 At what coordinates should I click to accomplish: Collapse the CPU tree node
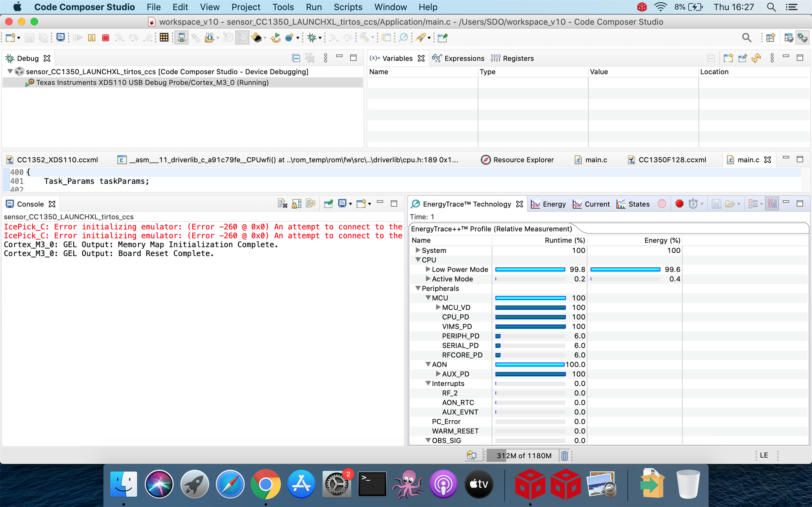(418, 260)
